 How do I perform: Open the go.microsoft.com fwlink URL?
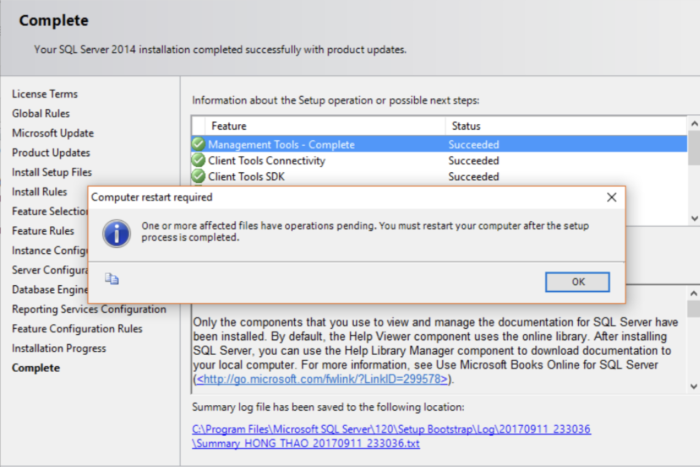(x=321, y=379)
